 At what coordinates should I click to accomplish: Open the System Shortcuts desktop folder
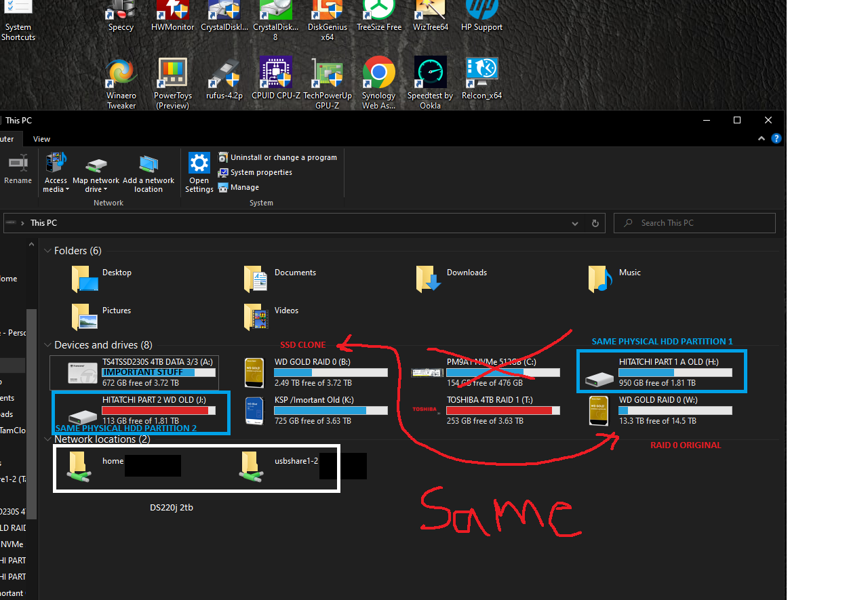click(x=18, y=20)
